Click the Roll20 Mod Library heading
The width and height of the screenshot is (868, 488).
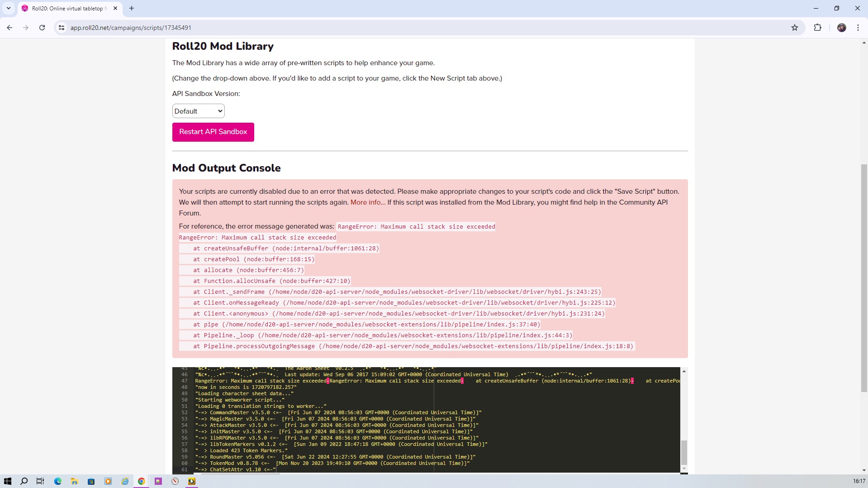[x=223, y=46]
